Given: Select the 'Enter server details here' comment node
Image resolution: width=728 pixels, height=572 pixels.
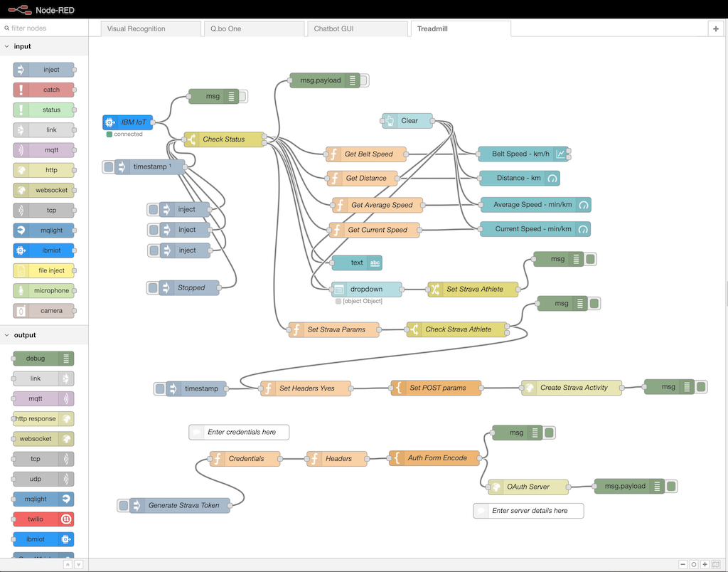Looking at the screenshot, I should pyautogui.click(x=528, y=511).
